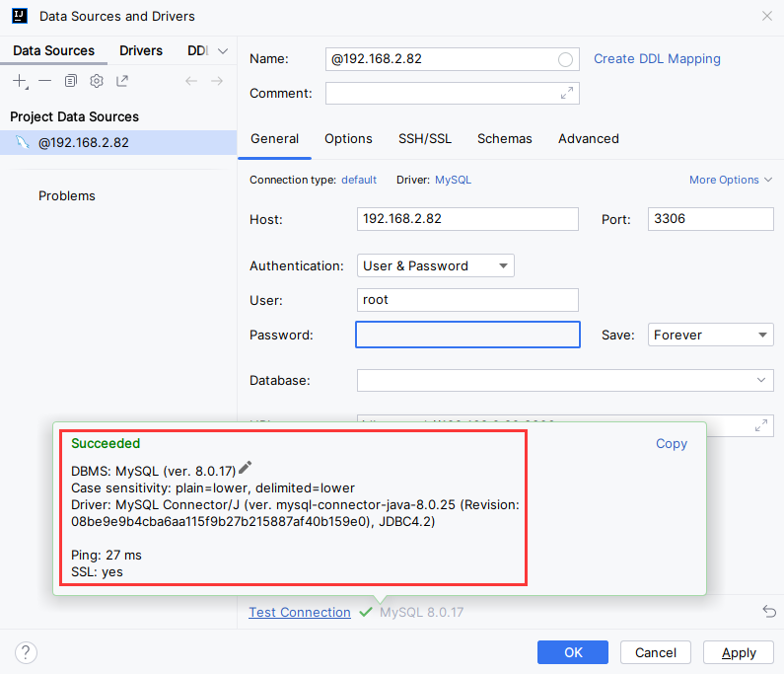784x674 pixels.
Task: Expand the URL field editor
Action: coord(761,425)
